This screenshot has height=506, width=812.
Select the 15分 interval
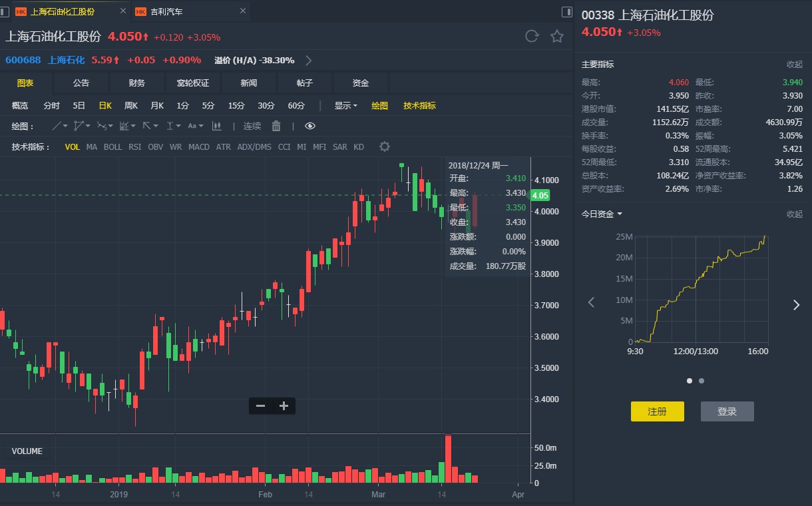point(236,106)
